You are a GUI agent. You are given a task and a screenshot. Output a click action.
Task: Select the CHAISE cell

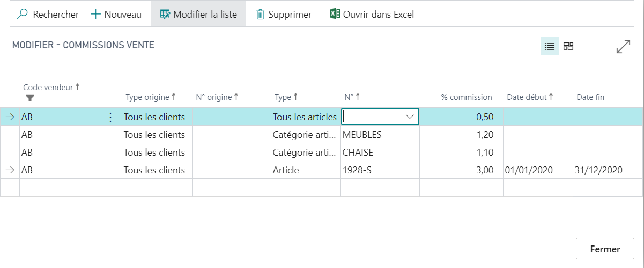380,152
